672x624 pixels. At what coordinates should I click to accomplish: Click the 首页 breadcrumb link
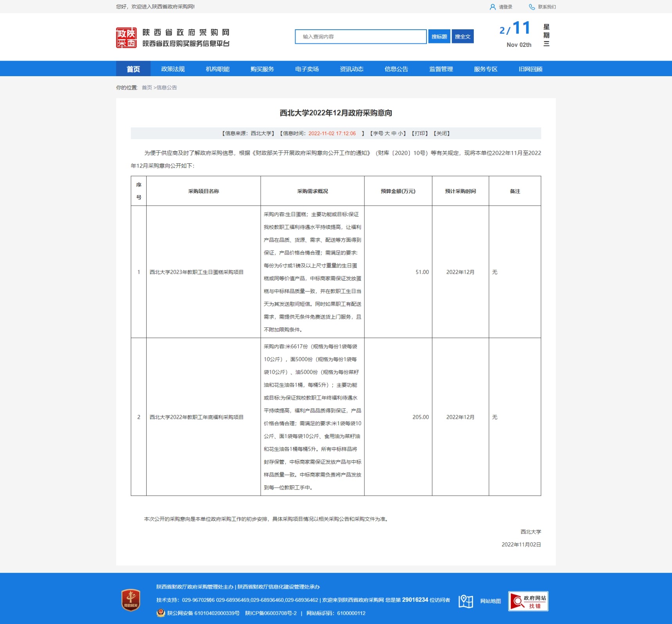click(147, 88)
